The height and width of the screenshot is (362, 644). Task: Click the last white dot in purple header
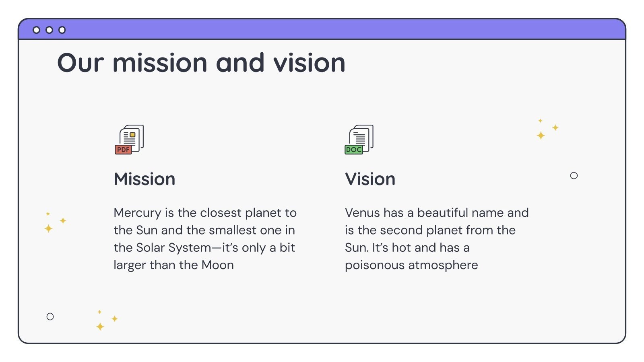click(62, 30)
